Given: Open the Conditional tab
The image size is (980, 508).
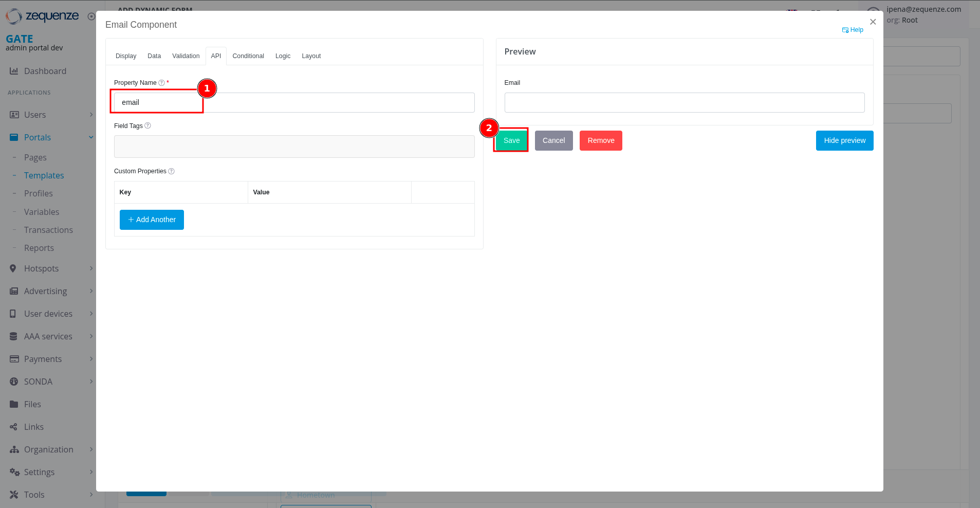Looking at the screenshot, I should tap(248, 56).
